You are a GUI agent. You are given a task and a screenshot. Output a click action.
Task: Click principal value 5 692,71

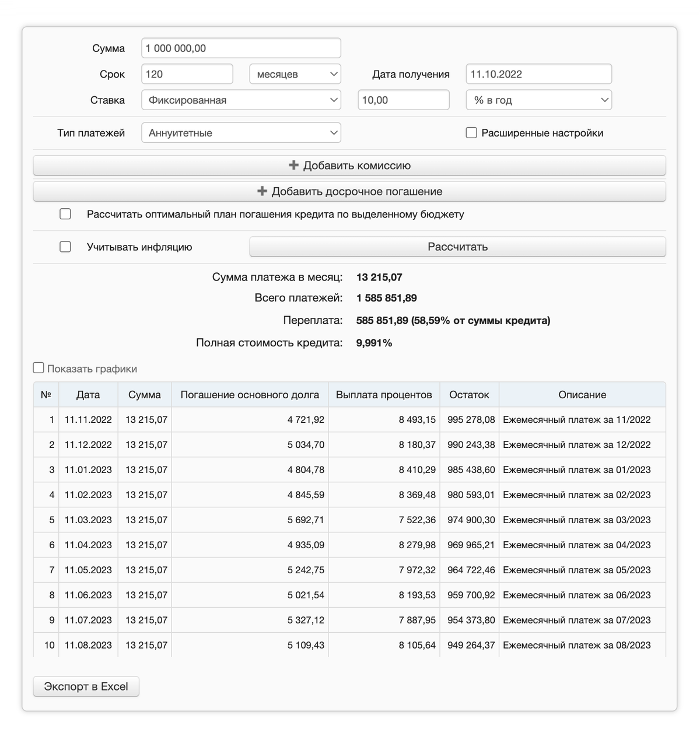(x=306, y=520)
